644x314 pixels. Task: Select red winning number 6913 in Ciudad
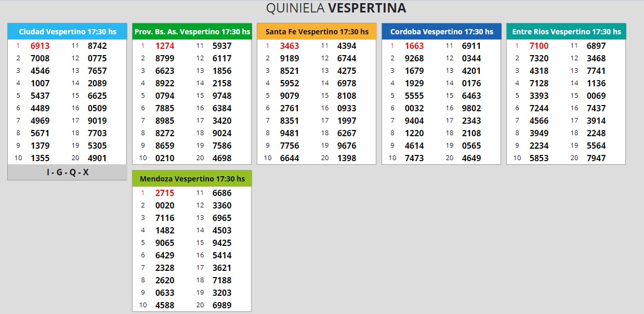tap(40, 46)
